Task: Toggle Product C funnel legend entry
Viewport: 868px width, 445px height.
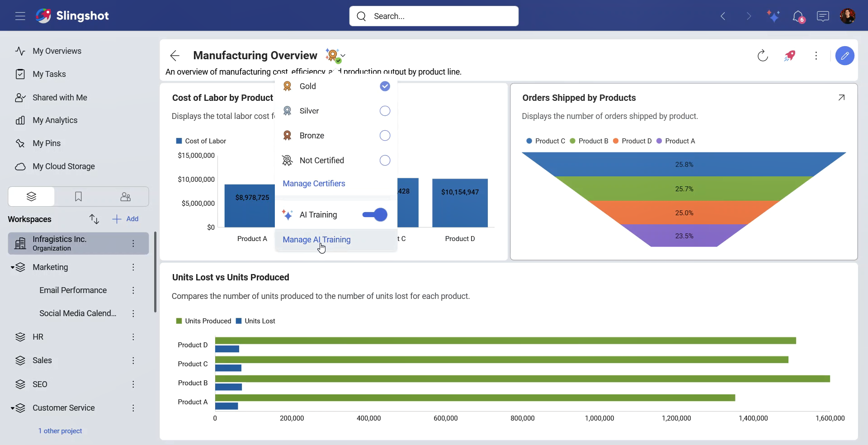Action: (x=546, y=141)
